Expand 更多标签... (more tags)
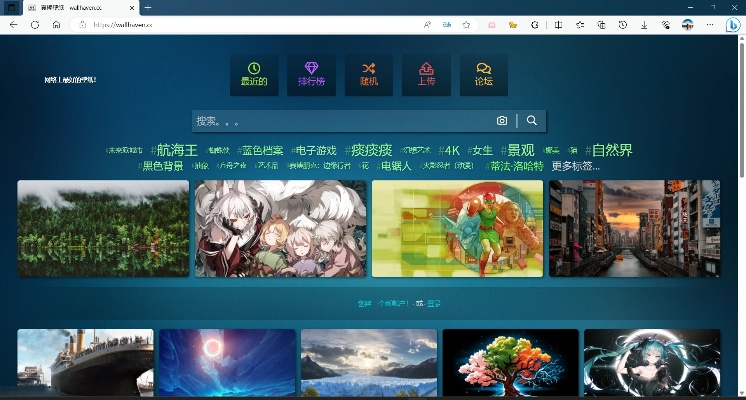This screenshot has height=400, width=746. [x=575, y=166]
